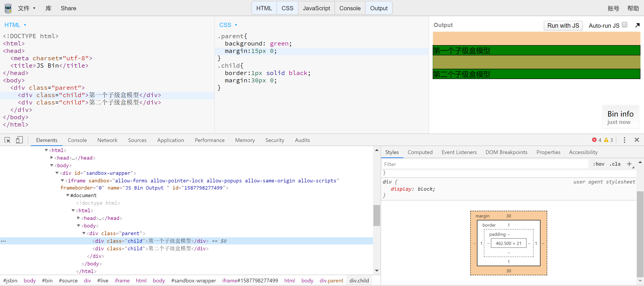The height and width of the screenshot is (286, 644).
Task: Toggle the CSS panel button
Action: point(287,8)
